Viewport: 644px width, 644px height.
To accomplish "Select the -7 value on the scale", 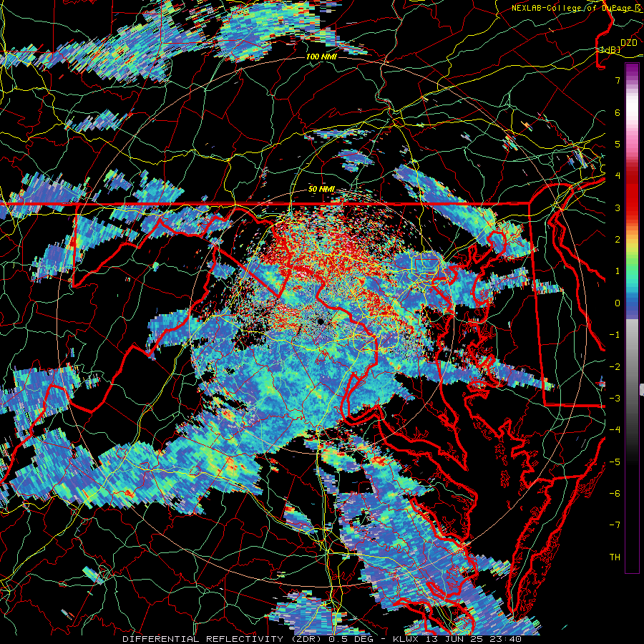I will coord(615,525).
